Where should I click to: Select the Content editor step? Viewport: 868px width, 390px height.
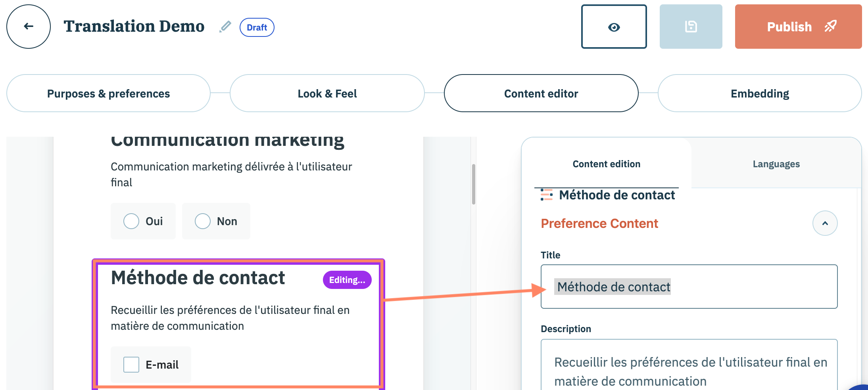(541, 94)
